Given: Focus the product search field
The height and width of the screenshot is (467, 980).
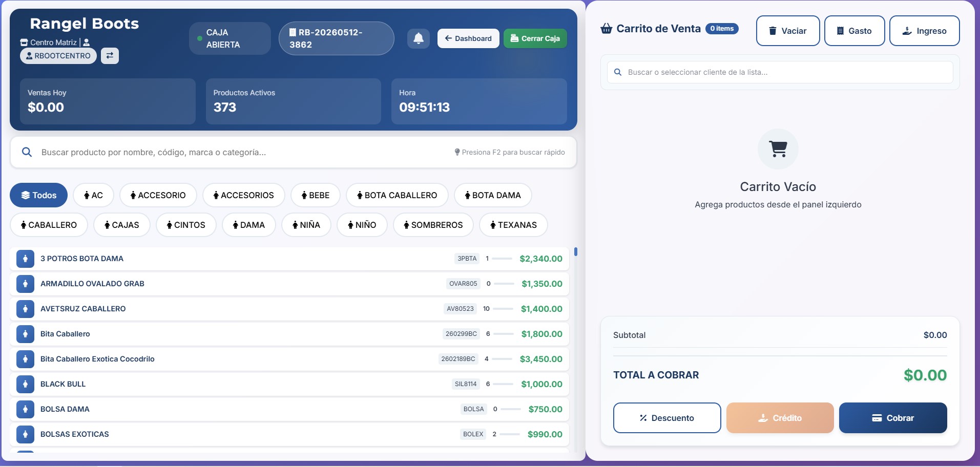Looking at the screenshot, I should pos(293,152).
